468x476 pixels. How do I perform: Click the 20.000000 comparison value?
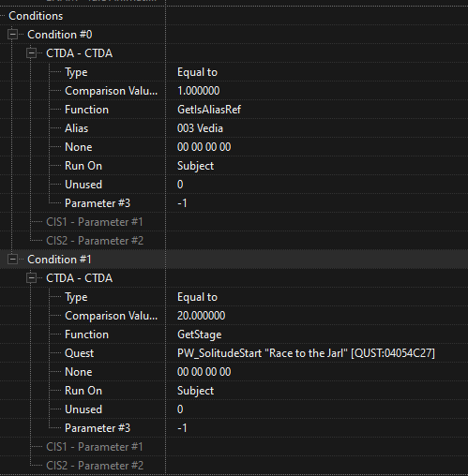201,316
